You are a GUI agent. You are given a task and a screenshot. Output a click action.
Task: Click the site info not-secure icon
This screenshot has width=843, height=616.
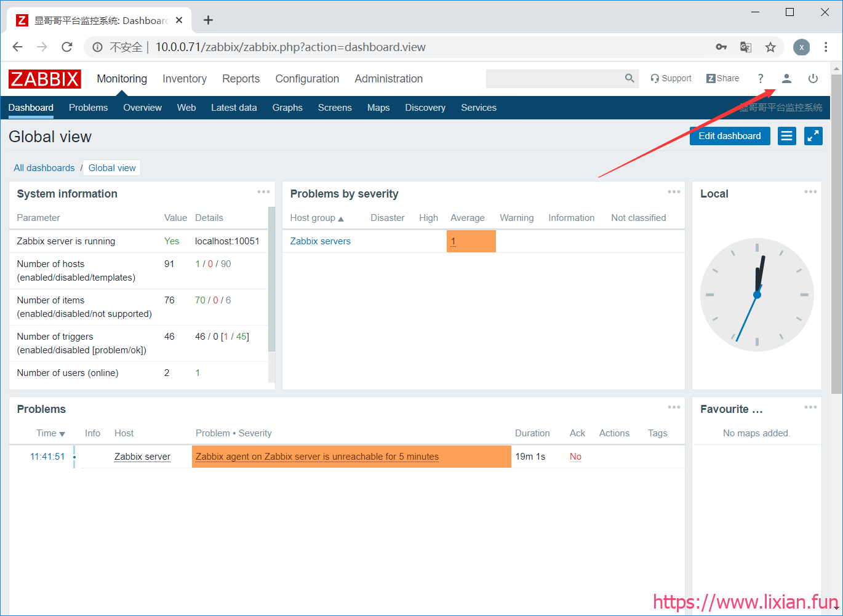tap(97, 47)
